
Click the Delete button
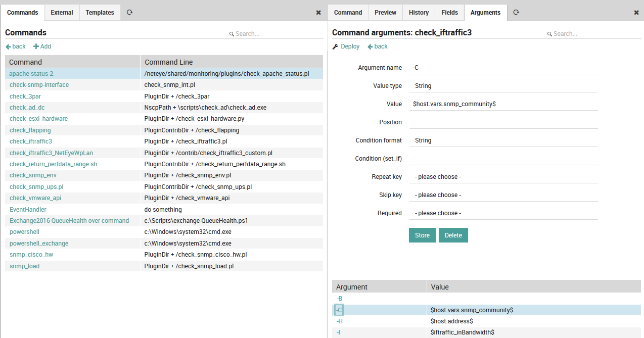pos(453,235)
